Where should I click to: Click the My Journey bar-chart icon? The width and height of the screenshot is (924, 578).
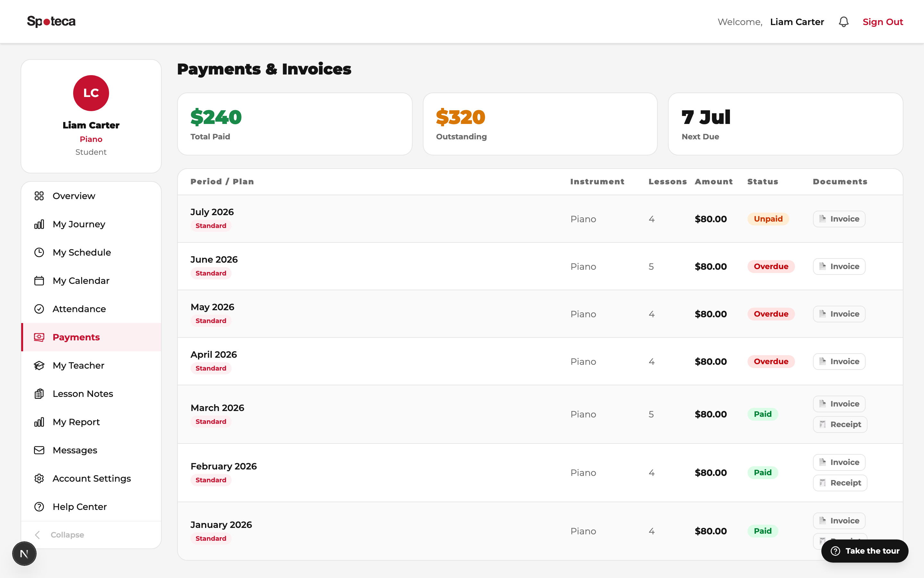39,224
